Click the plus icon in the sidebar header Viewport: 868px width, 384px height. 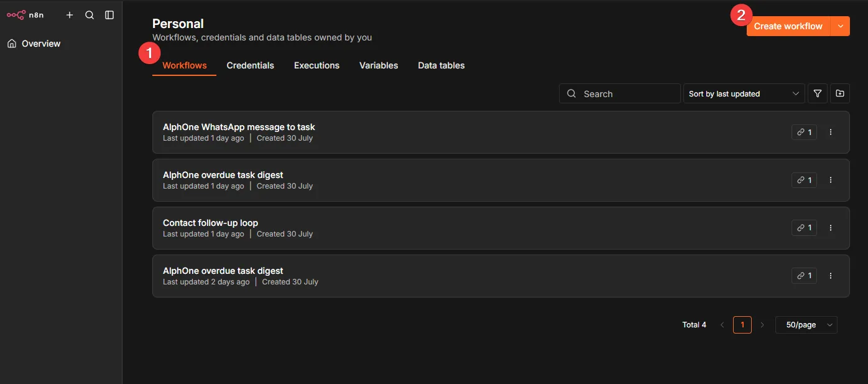pyautogui.click(x=70, y=15)
